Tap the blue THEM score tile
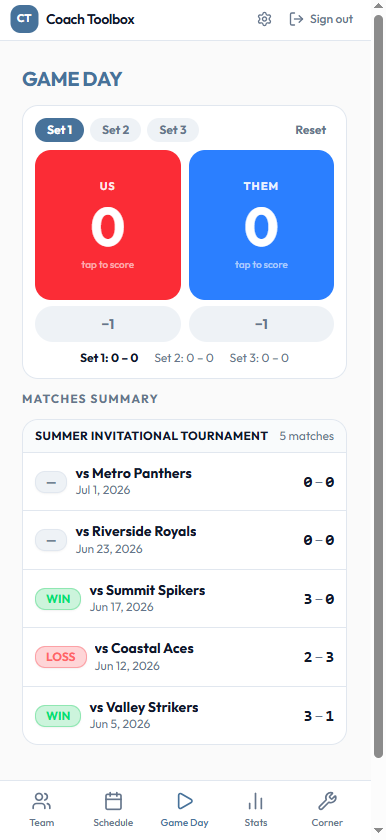This screenshot has height=840, width=386. pyautogui.click(x=261, y=225)
